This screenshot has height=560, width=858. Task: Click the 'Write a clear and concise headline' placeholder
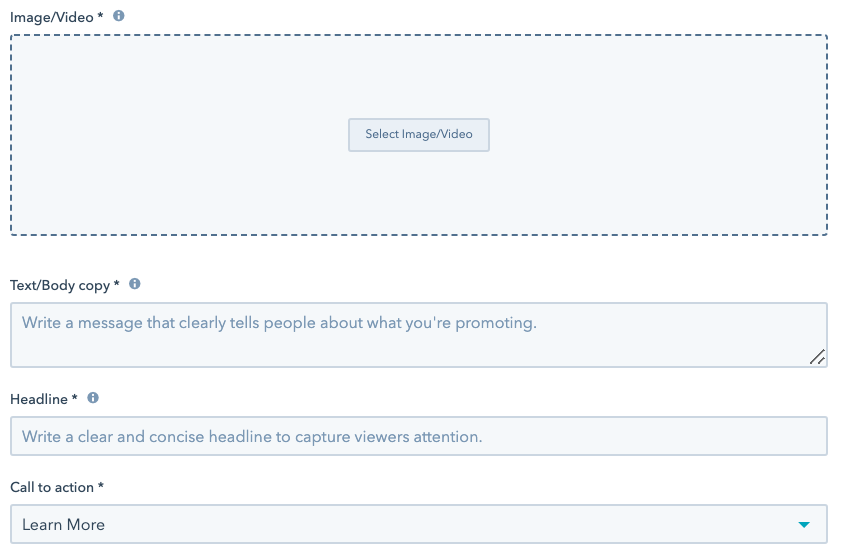pyautogui.click(x=252, y=437)
